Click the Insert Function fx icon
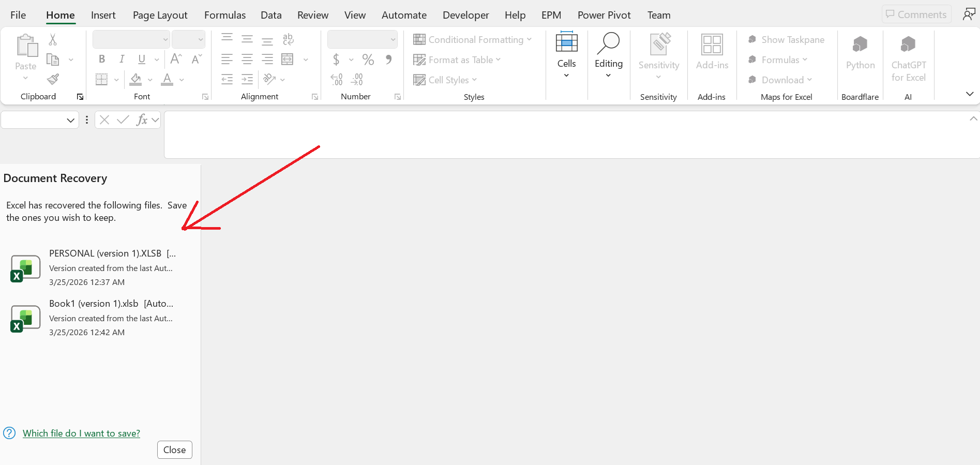The width and height of the screenshot is (980, 465). click(142, 120)
